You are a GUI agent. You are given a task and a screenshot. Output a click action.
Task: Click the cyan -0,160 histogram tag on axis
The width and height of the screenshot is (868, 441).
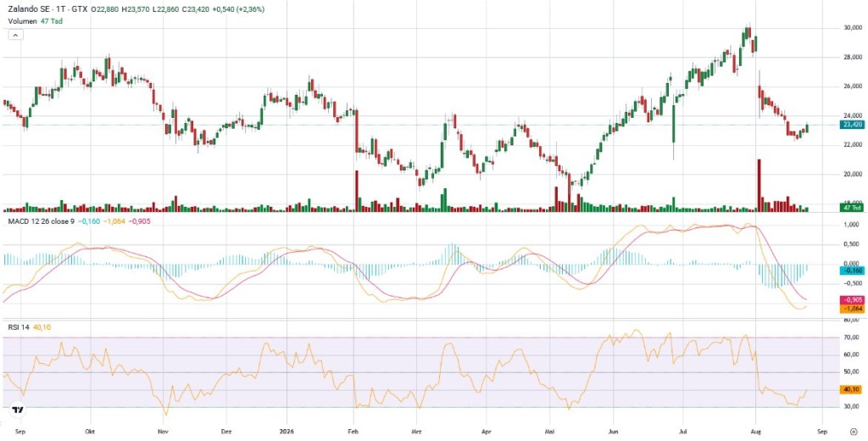click(x=852, y=271)
